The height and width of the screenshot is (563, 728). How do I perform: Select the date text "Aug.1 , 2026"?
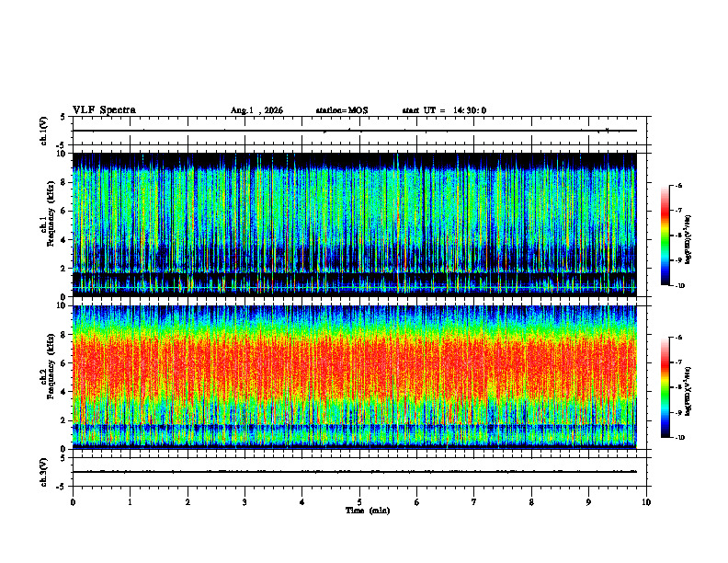coord(256,110)
